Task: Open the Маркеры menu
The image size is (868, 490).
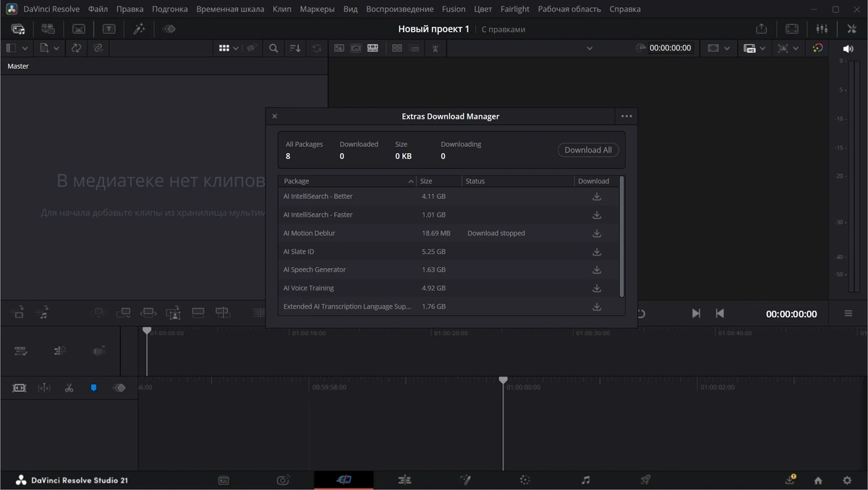Action: point(318,9)
